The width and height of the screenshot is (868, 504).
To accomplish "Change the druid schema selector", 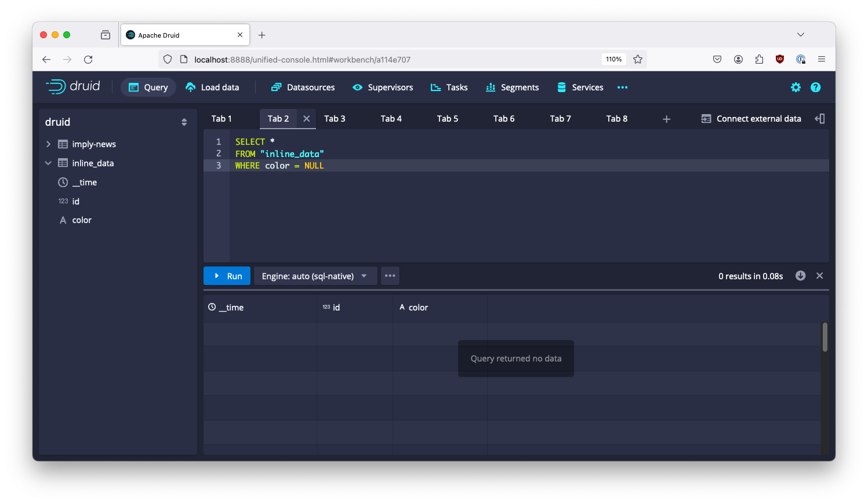I will [x=184, y=122].
